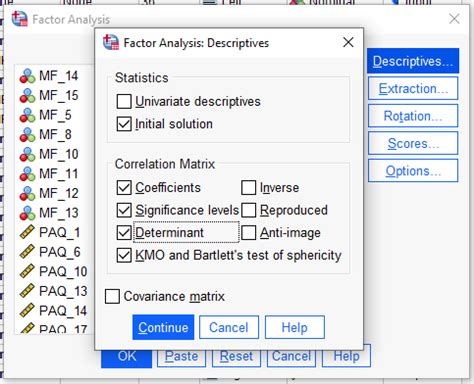
Task: Close the Descriptives dialog
Action: [348, 42]
